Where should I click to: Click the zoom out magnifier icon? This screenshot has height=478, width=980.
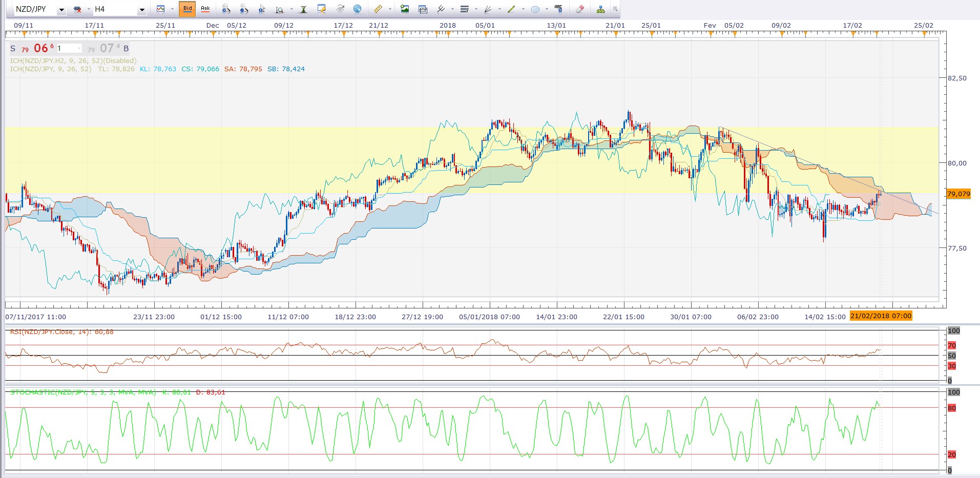pos(244,9)
